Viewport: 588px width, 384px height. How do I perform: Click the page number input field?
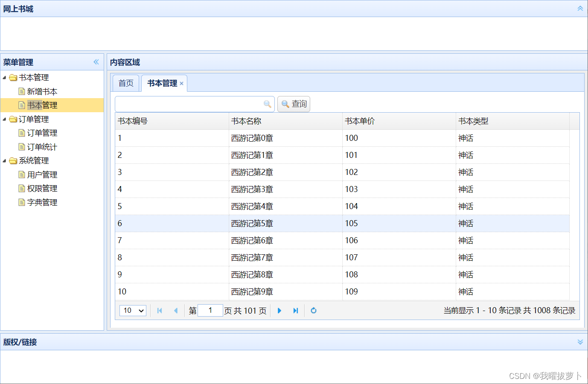click(x=210, y=310)
